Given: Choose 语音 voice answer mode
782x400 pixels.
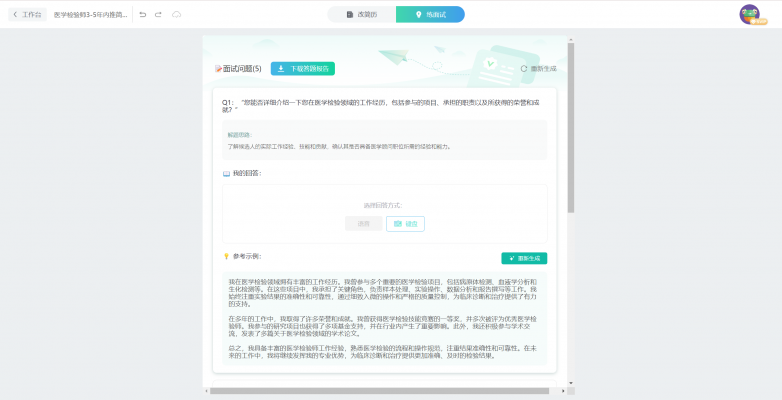Looking at the screenshot, I should click(364, 223).
